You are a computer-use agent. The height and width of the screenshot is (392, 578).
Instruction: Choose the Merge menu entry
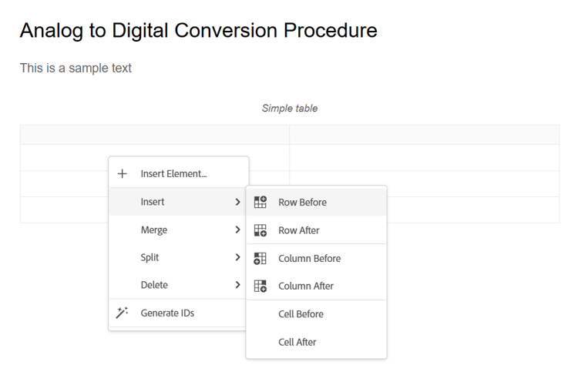(x=154, y=230)
